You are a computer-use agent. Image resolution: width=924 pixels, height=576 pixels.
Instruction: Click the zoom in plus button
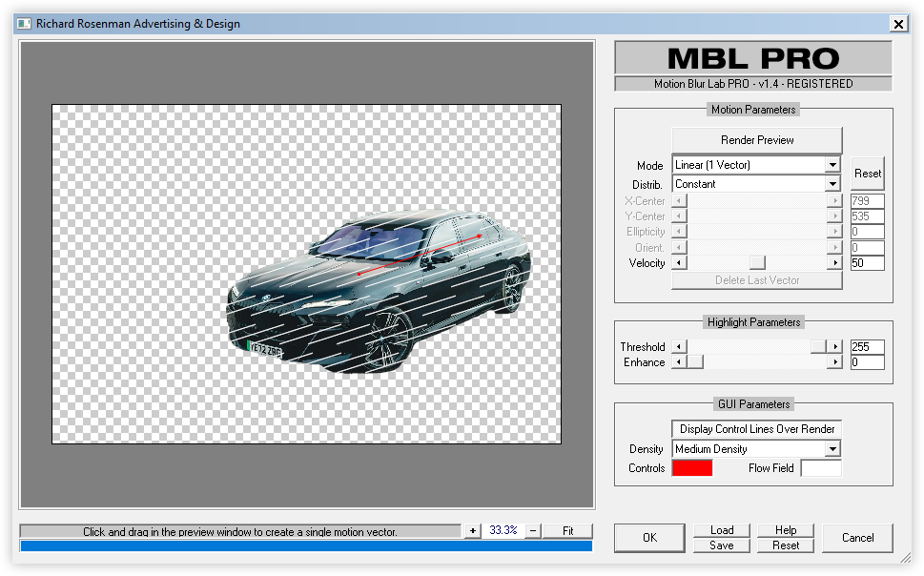pos(473,531)
